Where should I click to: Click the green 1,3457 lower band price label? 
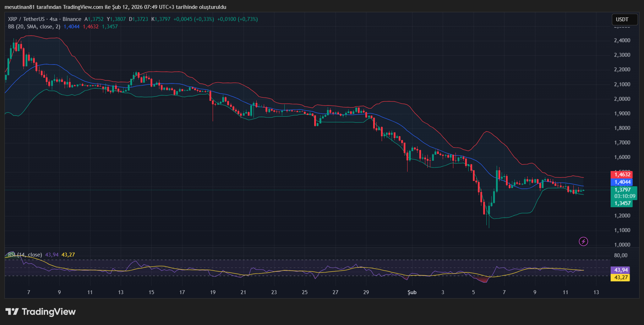click(623, 203)
